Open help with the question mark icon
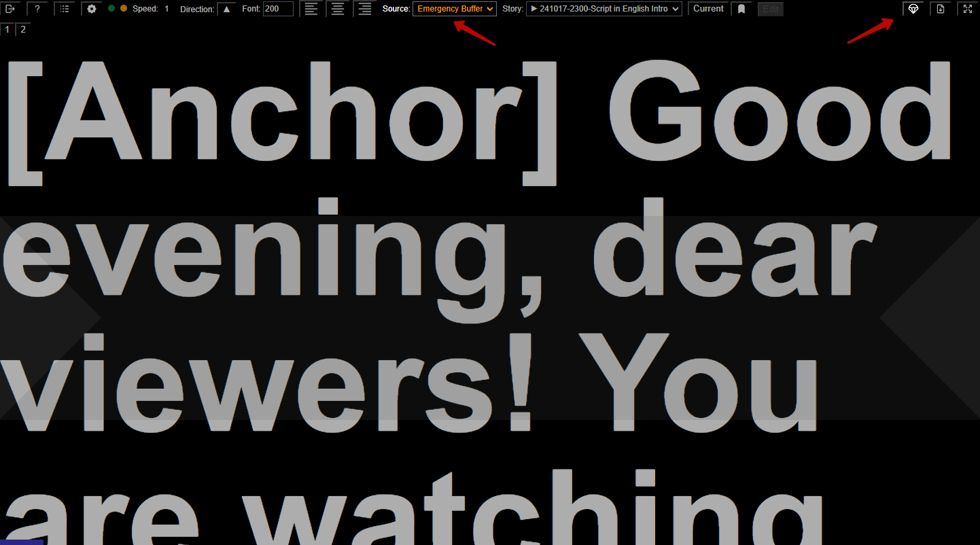The width and height of the screenshot is (980, 545). point(37,9)
